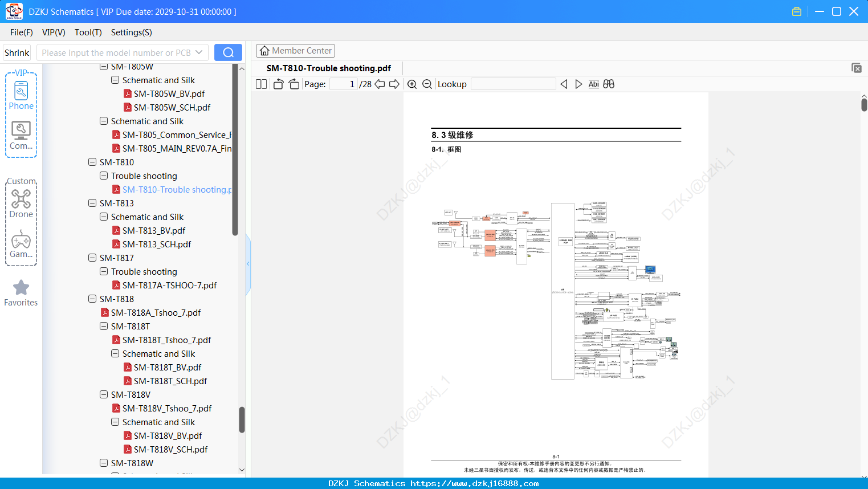
Task: Click the file tree inner scrollbar thumb
Action: coord(235,149)
